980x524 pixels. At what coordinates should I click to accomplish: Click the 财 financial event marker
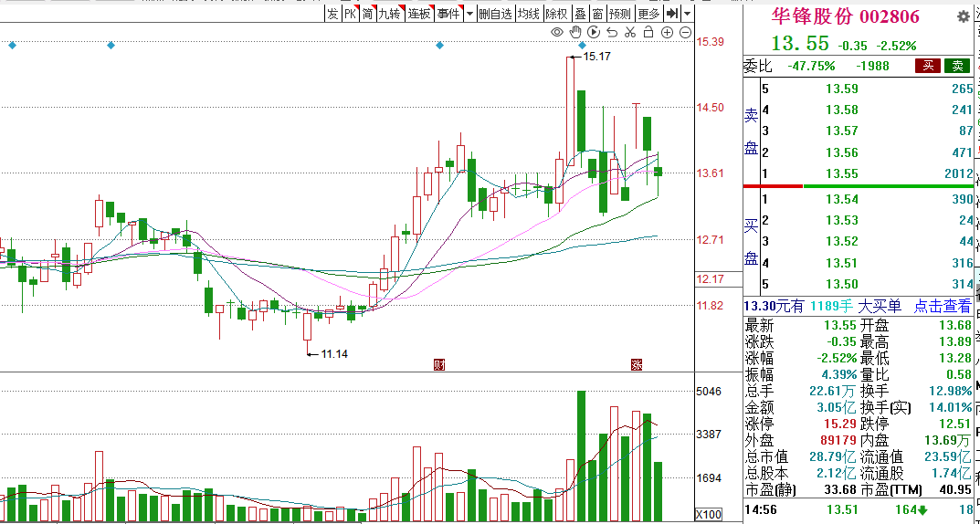(439, 365)
